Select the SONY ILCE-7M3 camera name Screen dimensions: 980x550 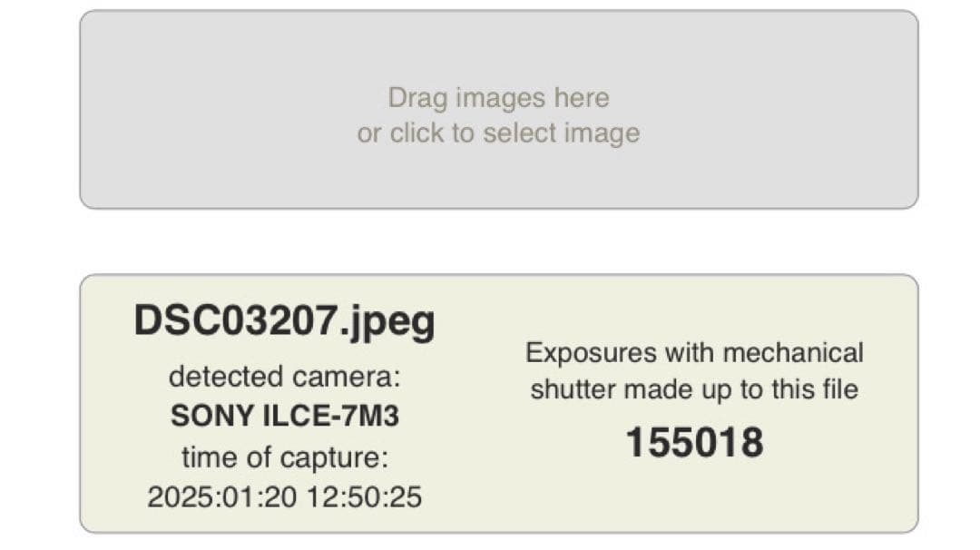(286, 414)
